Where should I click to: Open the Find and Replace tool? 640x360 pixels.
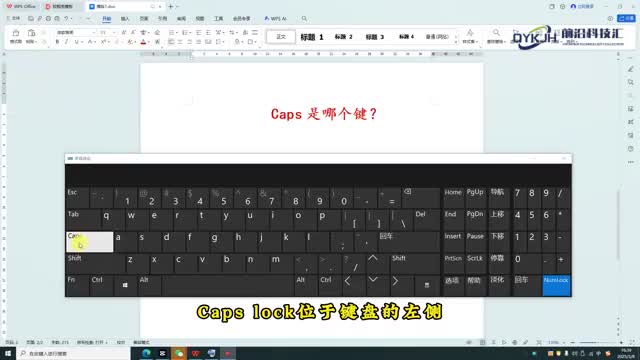[x=496, y=36]
